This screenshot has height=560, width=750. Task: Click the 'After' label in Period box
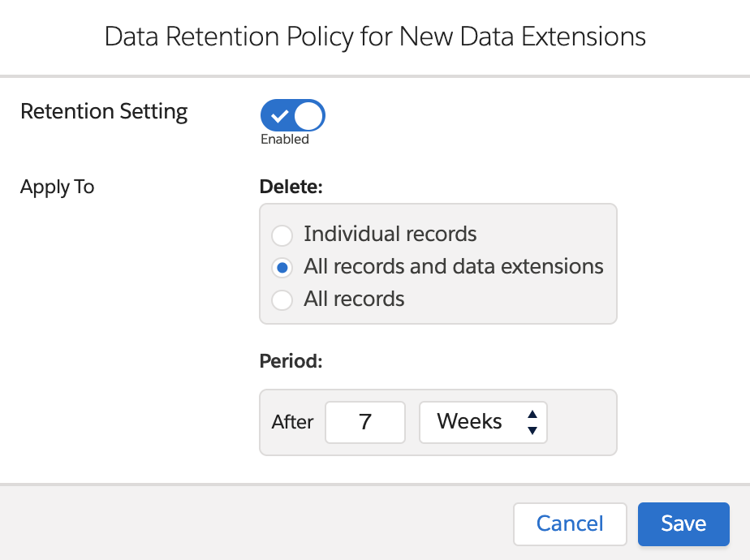[292, 422]
